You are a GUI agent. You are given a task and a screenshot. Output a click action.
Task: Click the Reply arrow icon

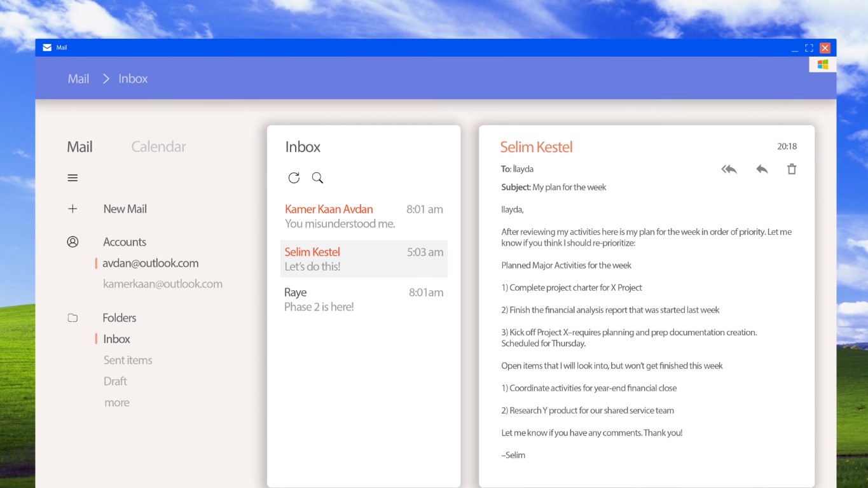[x=762, y=169]
